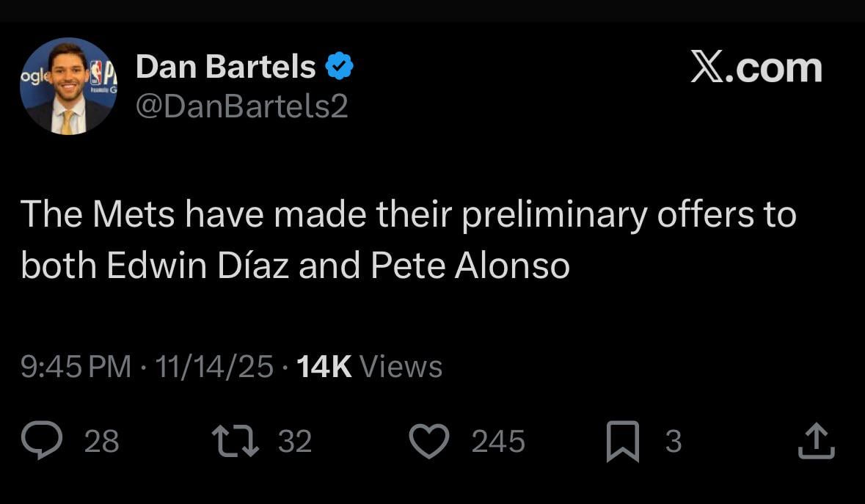Select the tweet text about preliminary offers

[x=408, y=238]
